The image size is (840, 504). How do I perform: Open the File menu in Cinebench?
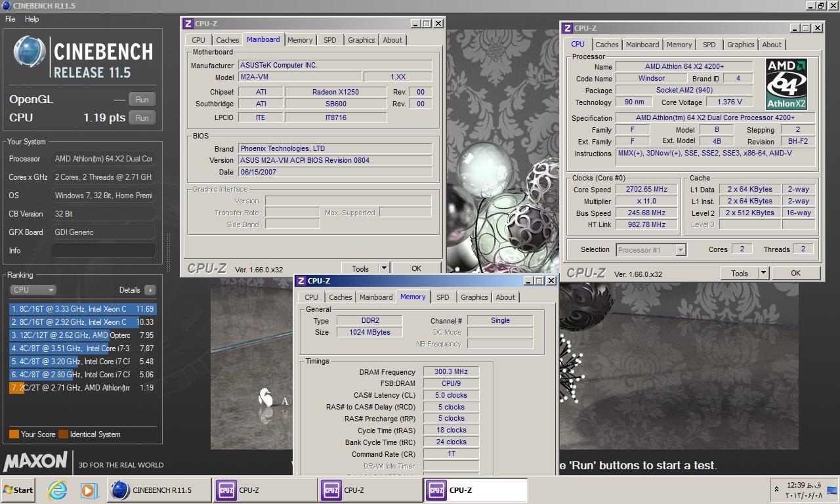[10, 19]
